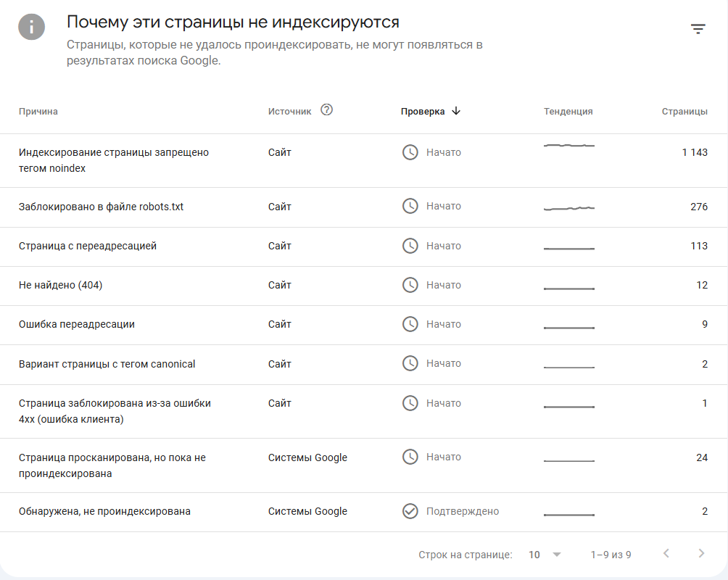Open the filter icon at top right
728x580 pixels.
pyautogui.click(x=698, y=29)
